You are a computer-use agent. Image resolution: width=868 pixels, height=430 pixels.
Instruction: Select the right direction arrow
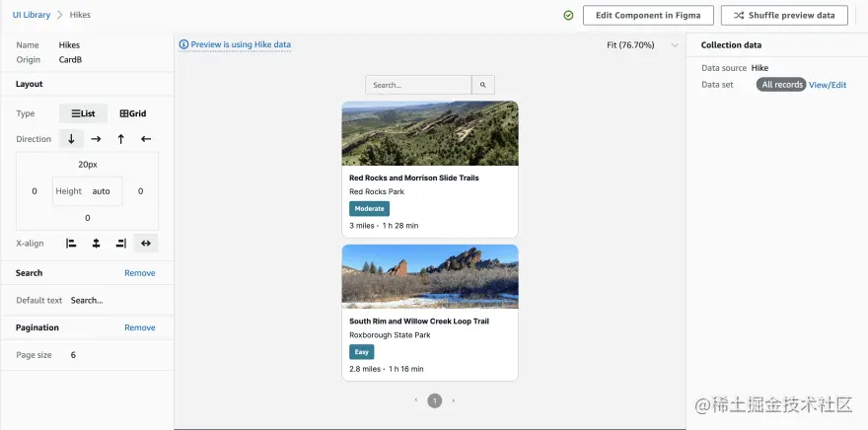(96, 139)
